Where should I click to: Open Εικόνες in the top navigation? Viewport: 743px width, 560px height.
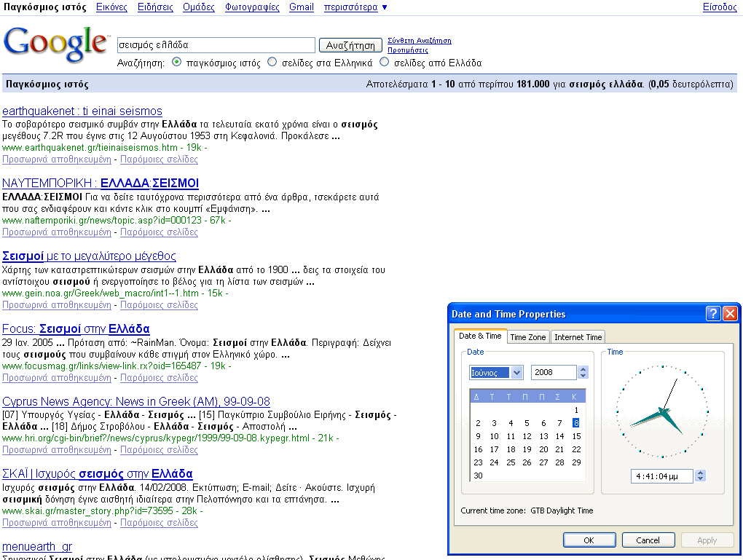(x=112, y=7)
